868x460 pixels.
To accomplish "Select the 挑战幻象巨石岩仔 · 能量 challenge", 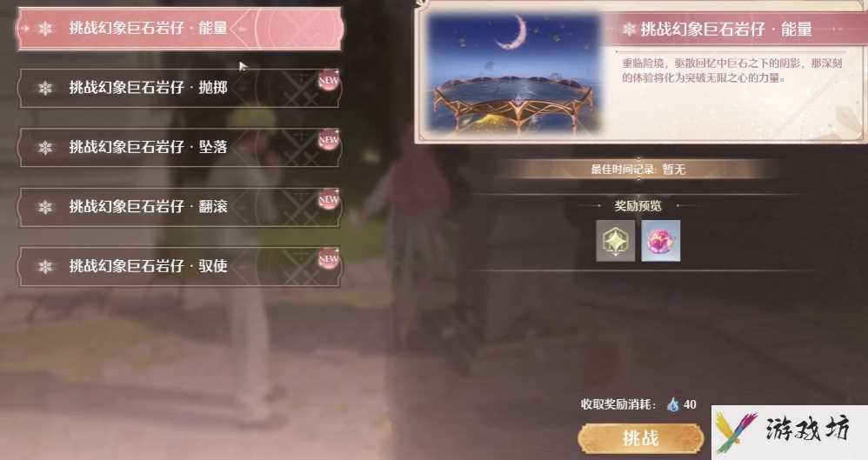I will (180, 28).
